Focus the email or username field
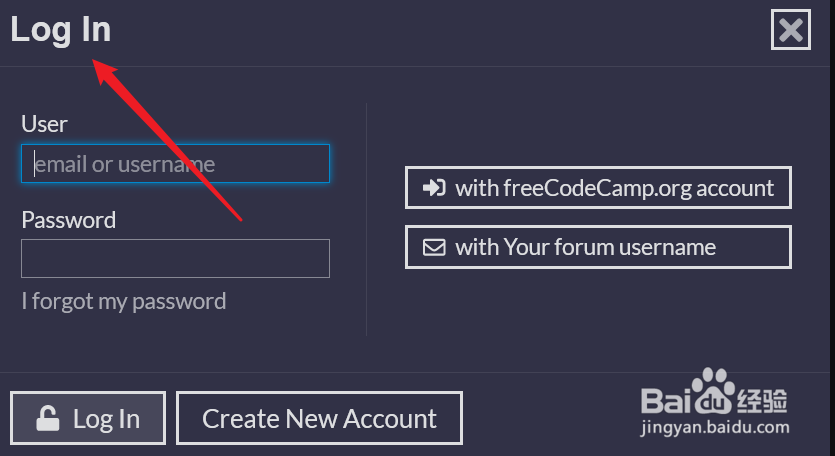Image resolution: width=835 pixels, height=456 pixels. (175, 164)
